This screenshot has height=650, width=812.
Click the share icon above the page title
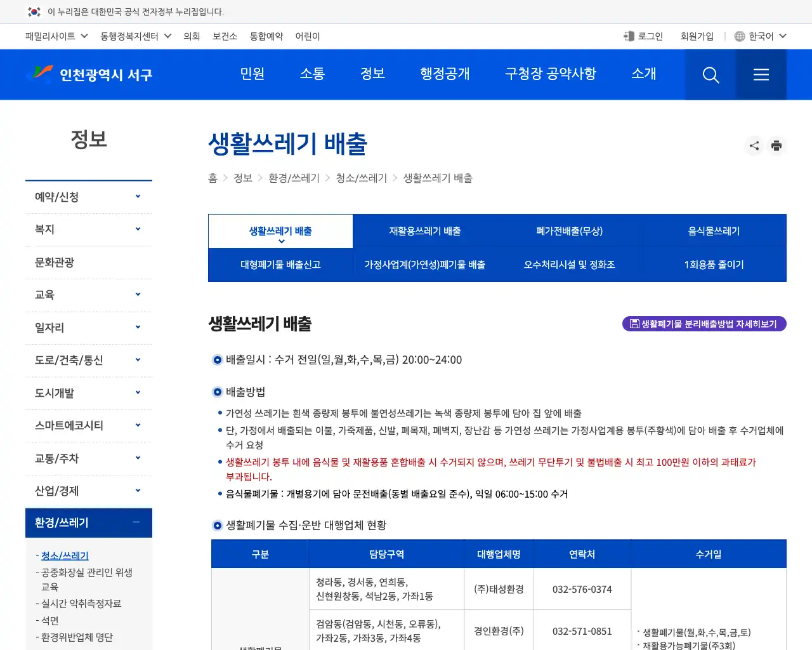[x=754, y=145]
